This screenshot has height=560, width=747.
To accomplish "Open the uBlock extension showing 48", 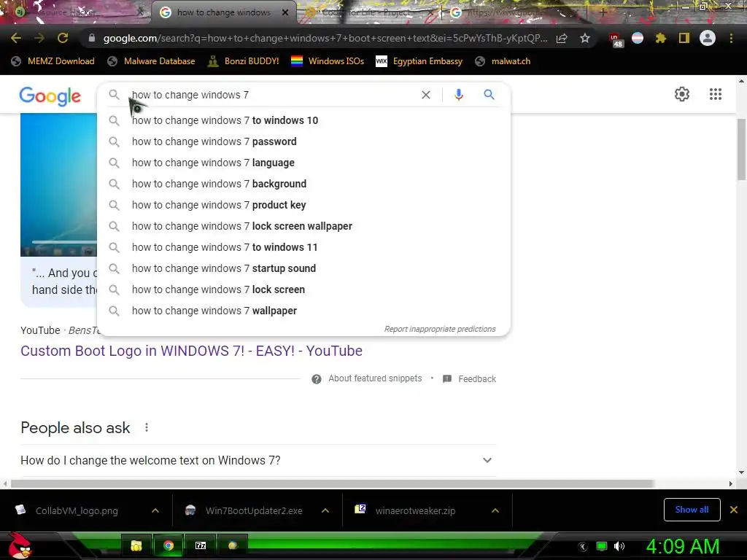I will 615,39.
